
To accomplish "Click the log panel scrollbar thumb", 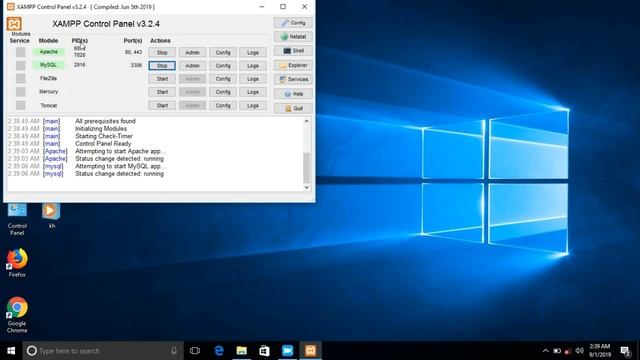I will (307, 168).
